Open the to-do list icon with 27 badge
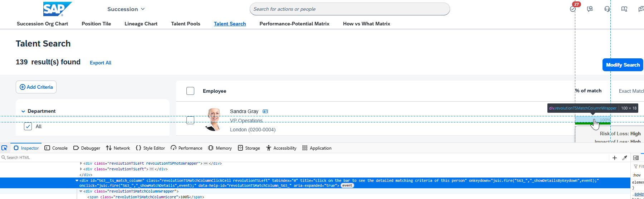 pos(574,8)
